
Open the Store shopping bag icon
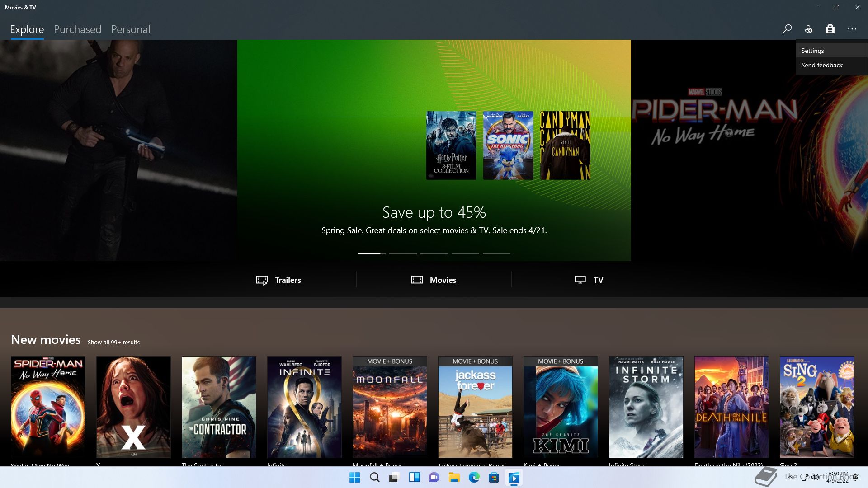830,29
